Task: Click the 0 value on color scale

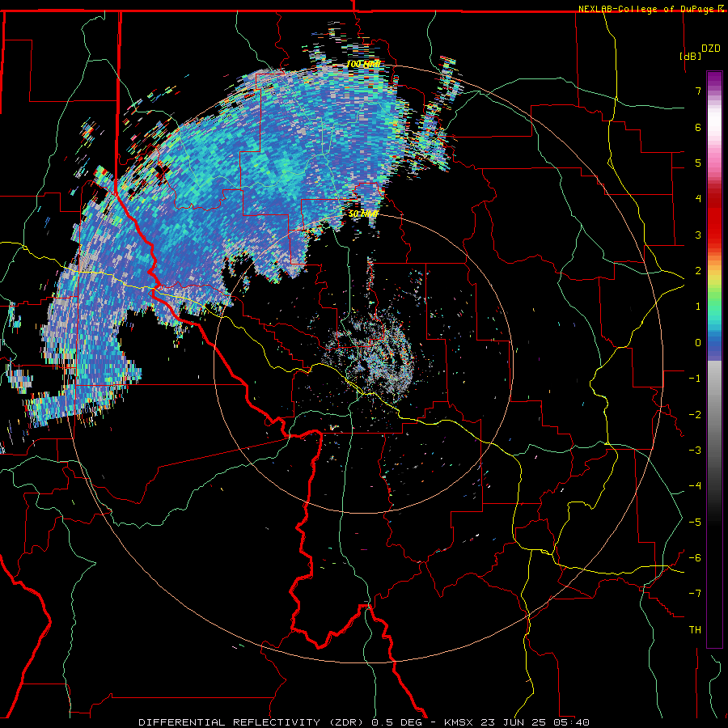Action: click(698, 343)
